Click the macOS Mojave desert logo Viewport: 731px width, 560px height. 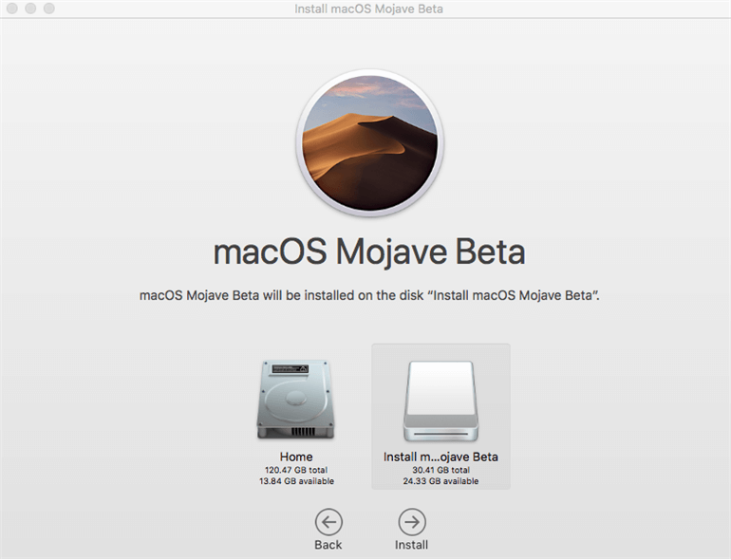[x=369, y=142]
